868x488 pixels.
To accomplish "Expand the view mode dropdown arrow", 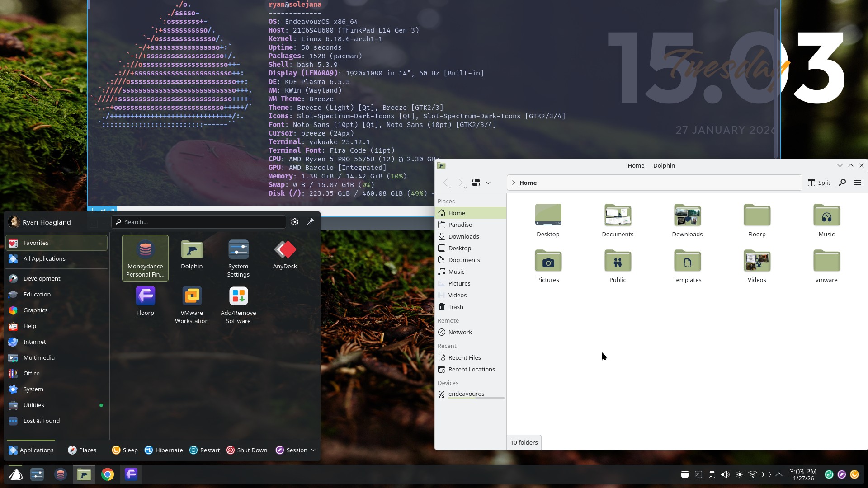I will click(x=488, y=183).
